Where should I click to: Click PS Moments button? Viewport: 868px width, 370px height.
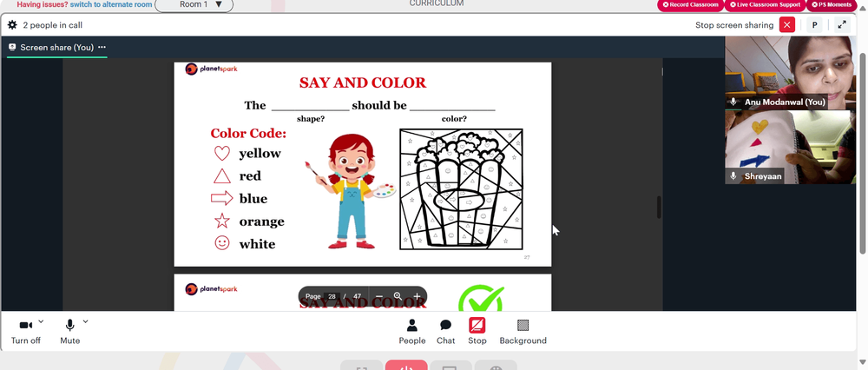coord(832,5)
